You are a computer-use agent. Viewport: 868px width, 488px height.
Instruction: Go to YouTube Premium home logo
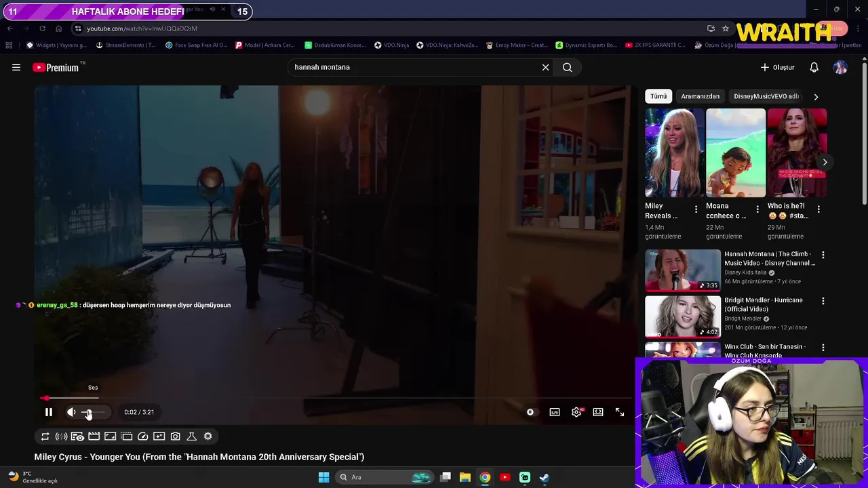tap(56, 67)
